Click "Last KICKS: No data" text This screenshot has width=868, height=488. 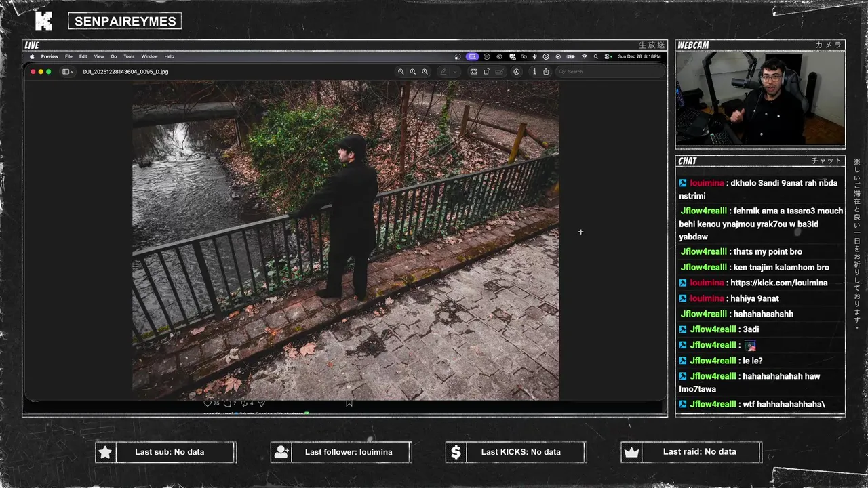(521, 452)
